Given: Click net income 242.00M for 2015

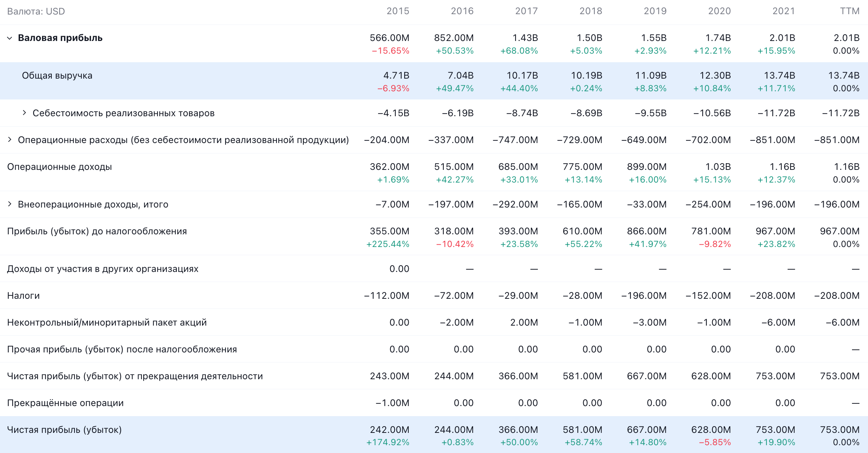Looking at the screenshot, I should [x=390, y=430].
